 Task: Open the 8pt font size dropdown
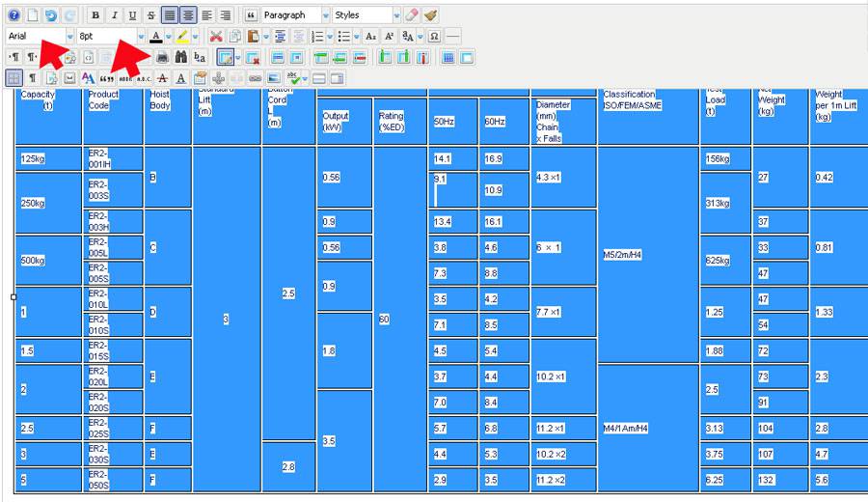click(x=111, y=37)
